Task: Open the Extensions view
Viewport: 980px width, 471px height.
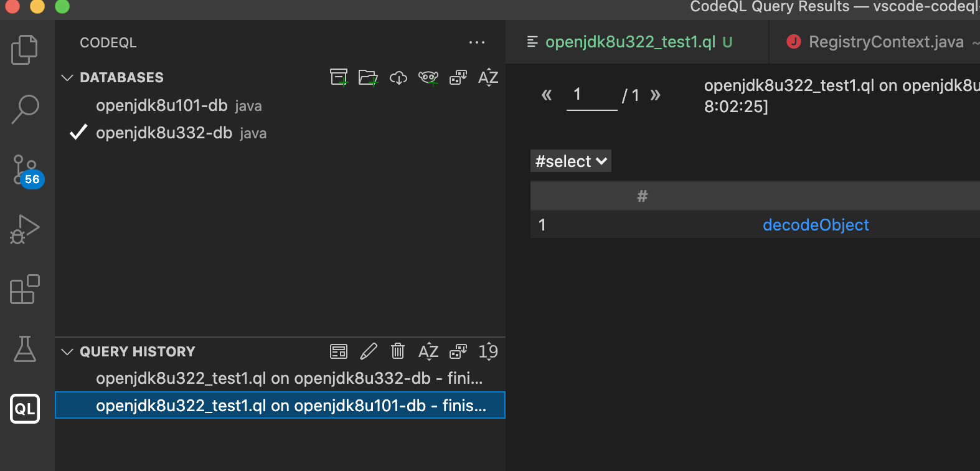Action: [25, 290]
